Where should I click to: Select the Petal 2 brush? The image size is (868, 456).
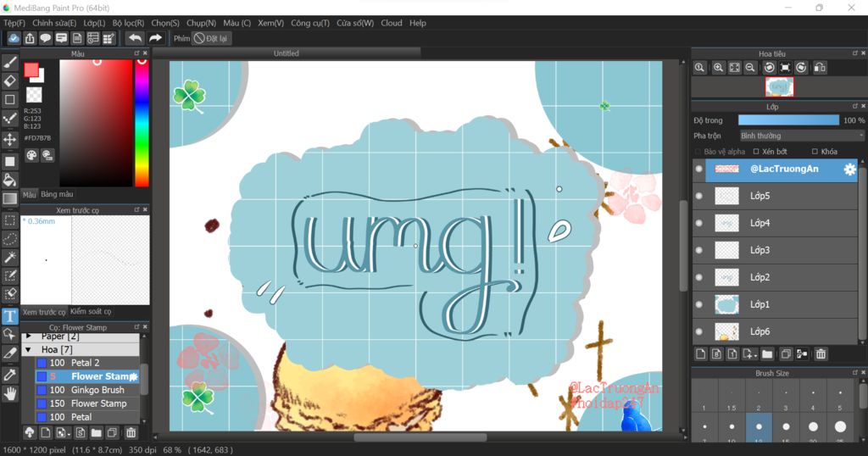(87, 363)
